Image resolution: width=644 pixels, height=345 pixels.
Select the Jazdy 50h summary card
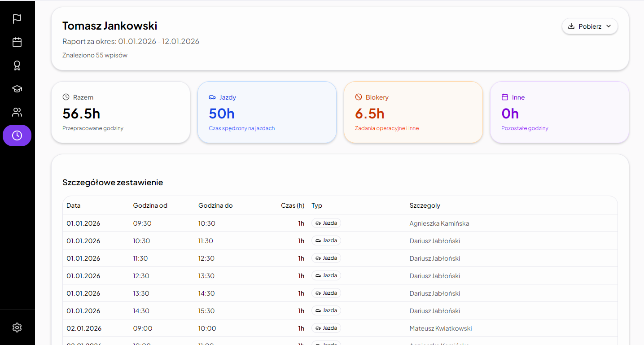click(267, 112)
